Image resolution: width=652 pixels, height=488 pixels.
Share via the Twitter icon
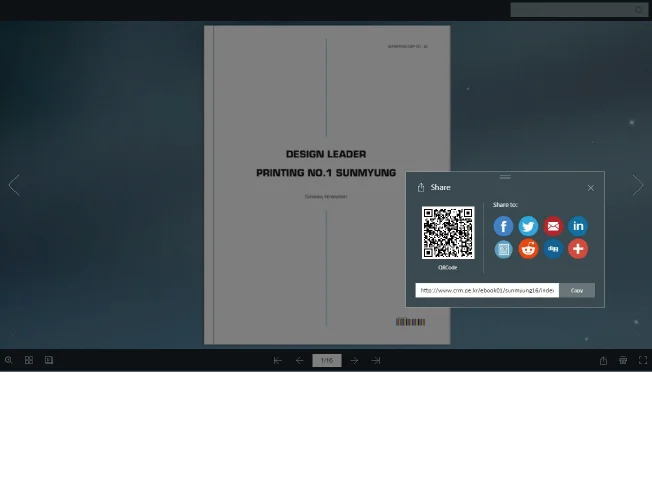point(528,226)
